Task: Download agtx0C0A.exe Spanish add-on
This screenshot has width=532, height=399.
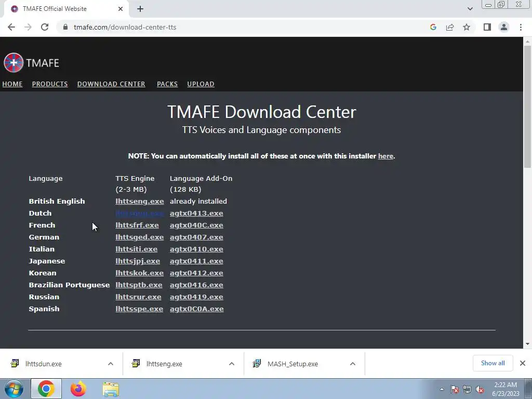Action: pyautogui.click(x=197, y=309)
